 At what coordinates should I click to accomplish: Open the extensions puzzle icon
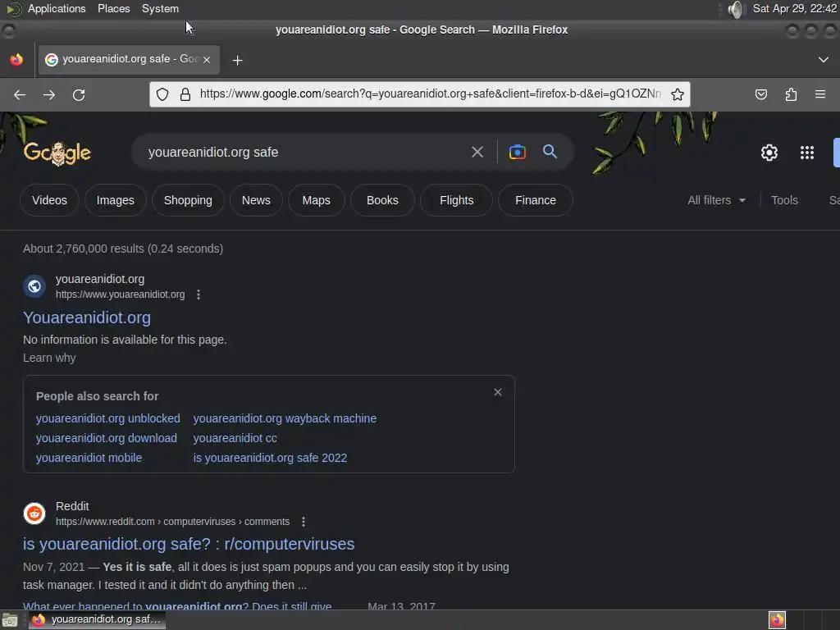[791, 95]
